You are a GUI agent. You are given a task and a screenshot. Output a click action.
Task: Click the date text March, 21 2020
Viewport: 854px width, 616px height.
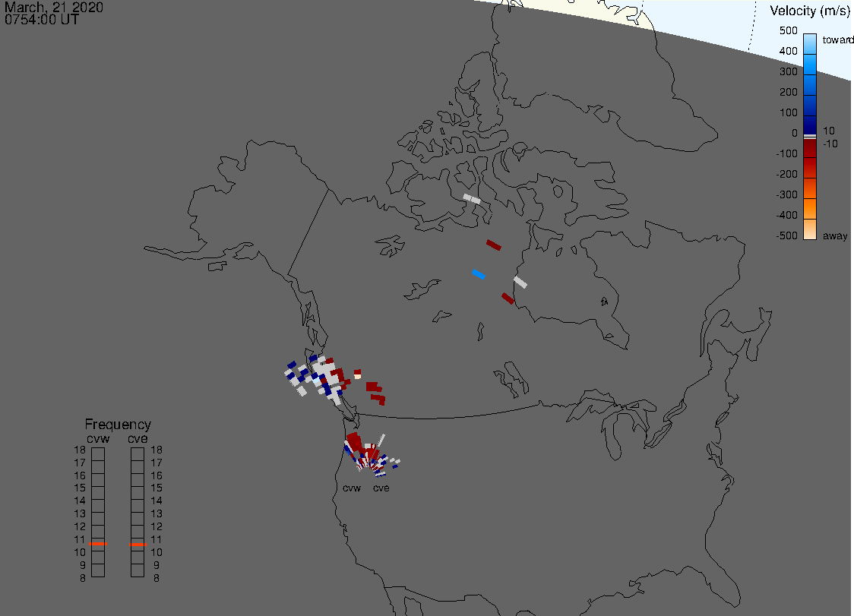53,7
